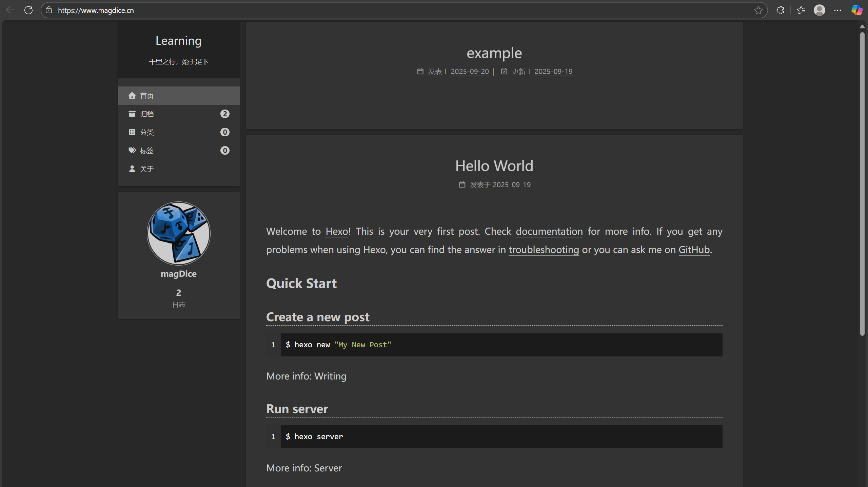This screenshot has width=868, height=487.
Task: Click the site info lock icon
Action: point(49,10)
